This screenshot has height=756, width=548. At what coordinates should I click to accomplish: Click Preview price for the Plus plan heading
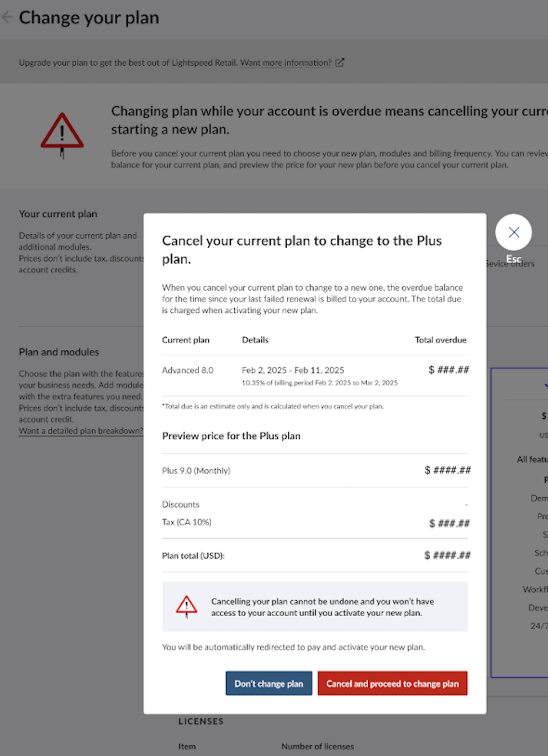[x=231, y=436]
